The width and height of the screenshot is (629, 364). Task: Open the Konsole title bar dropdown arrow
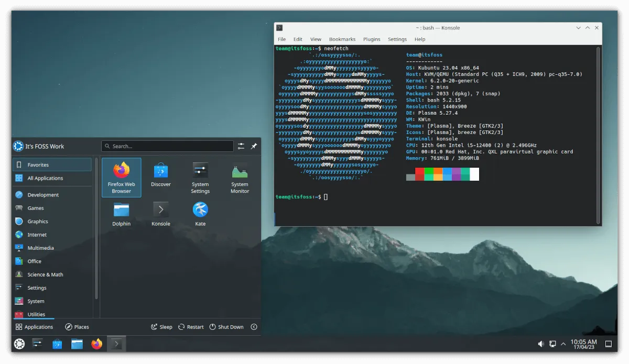click(578, 28)
